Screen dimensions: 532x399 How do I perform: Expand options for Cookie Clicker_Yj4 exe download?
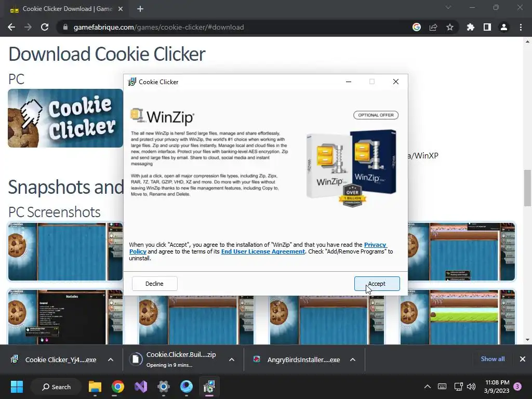(x=111, y=360)
